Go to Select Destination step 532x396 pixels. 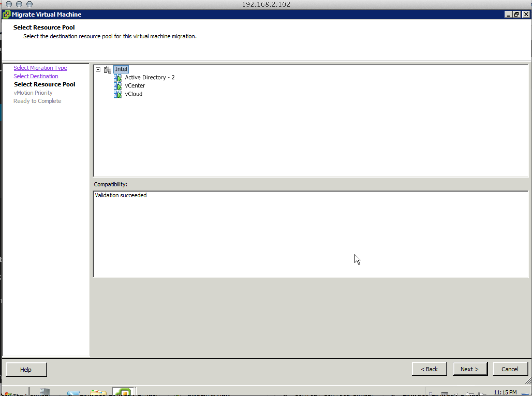pyautogui.click(x=36, y=76)
